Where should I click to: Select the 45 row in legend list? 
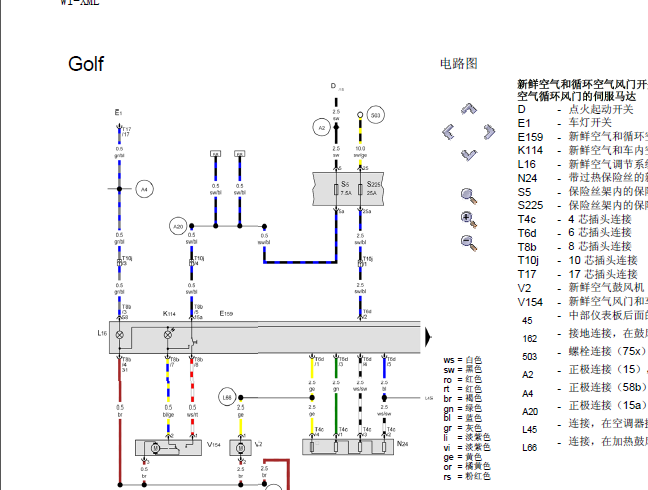click(x=583, y=317)
